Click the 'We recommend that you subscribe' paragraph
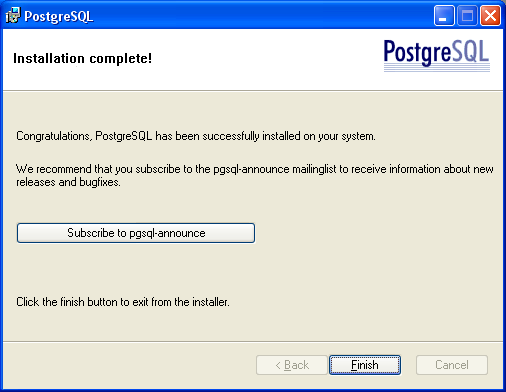The height and width of the screenshot is (392, 506). 255,175
